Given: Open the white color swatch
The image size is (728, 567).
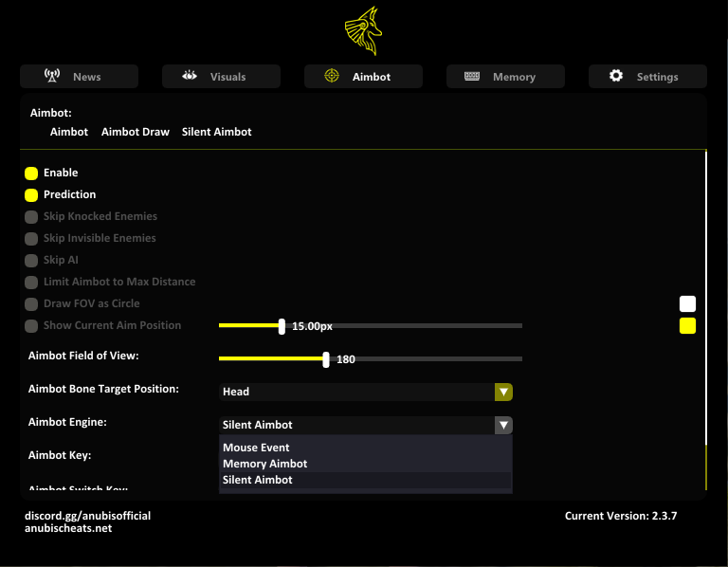Looking at the screenshot, I should coord(687,303).
